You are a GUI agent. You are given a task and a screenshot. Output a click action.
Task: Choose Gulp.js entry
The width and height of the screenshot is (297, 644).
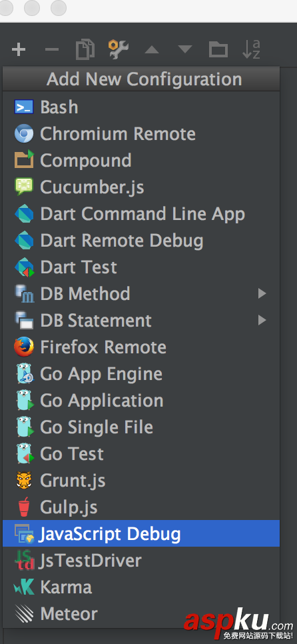pos(141,507)
